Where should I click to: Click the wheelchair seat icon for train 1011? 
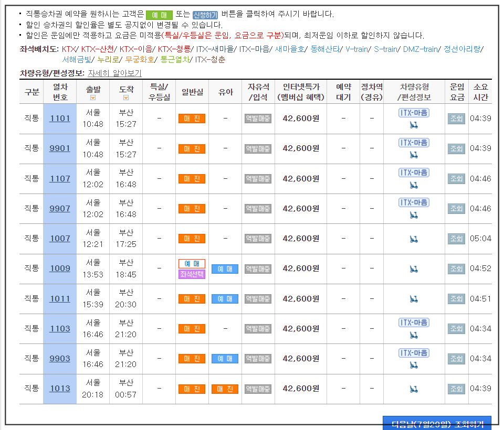414,299
